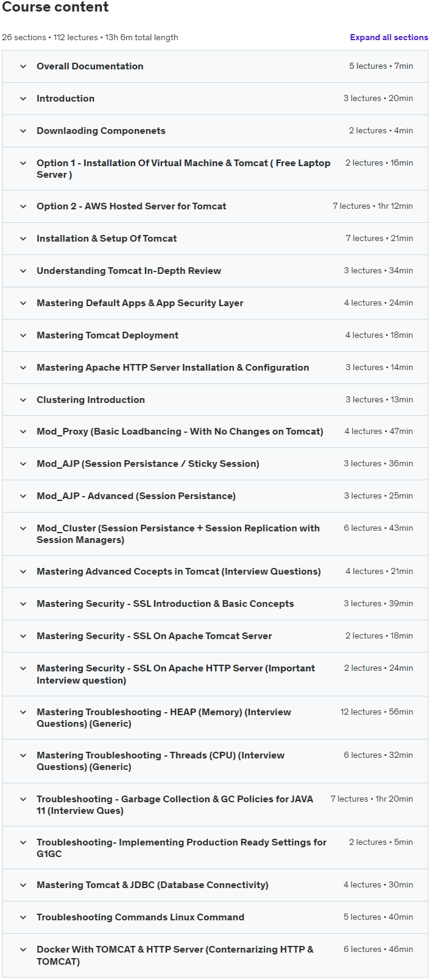The image size is (432, 980).
Task: Select the Downlaoding Componenets title
Action: [101, 131]
